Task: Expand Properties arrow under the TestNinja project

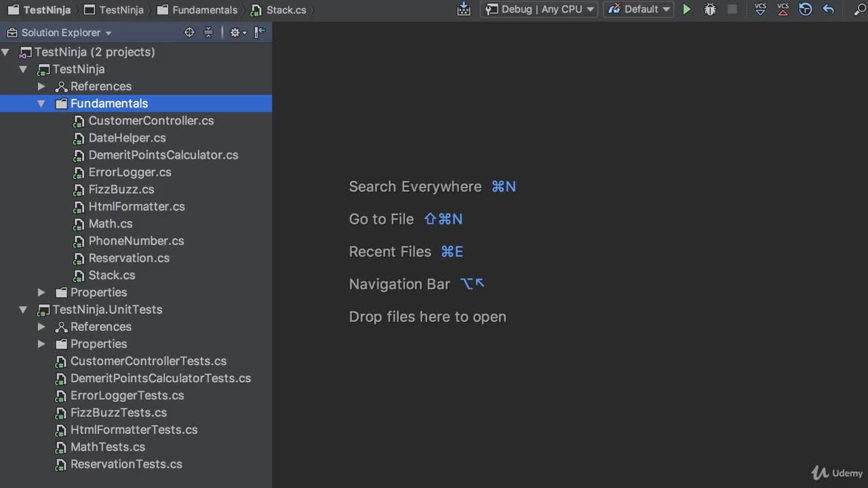Action: click(x=41, y=292)
